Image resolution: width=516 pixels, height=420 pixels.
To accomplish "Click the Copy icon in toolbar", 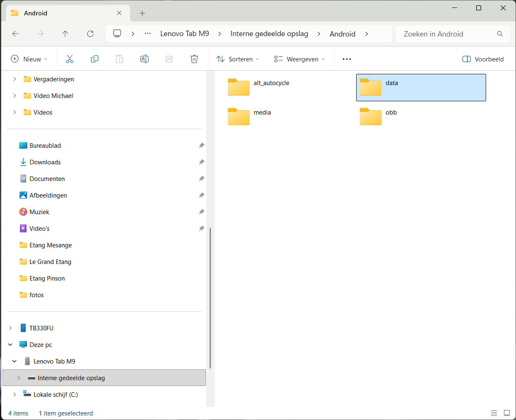I will tap(95, 59).
